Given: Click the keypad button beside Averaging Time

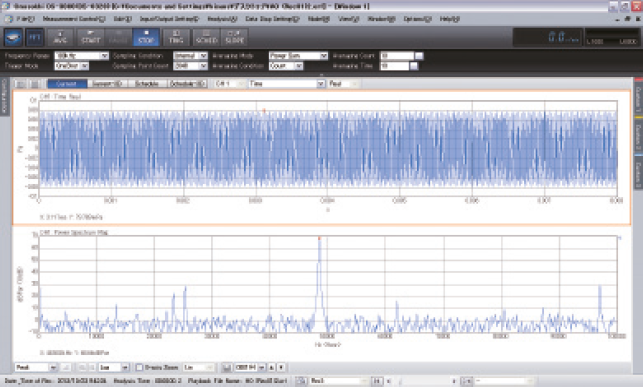Looking at the screenshot, I should click(414, 66).
